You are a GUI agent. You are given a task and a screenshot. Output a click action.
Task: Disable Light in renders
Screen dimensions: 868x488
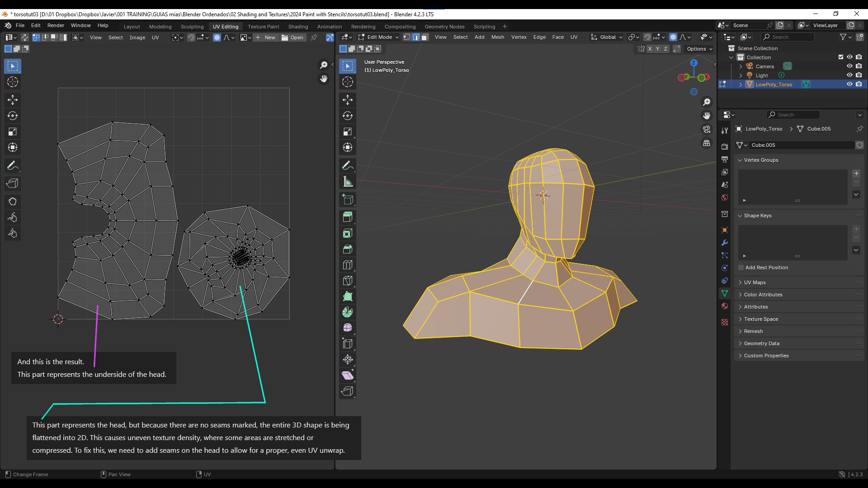click(859, 75)
